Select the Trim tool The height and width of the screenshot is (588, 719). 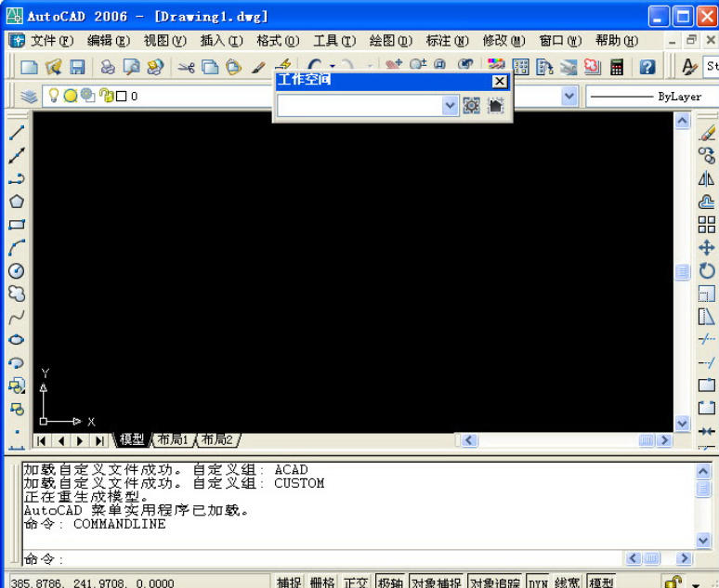pos(707,340)
